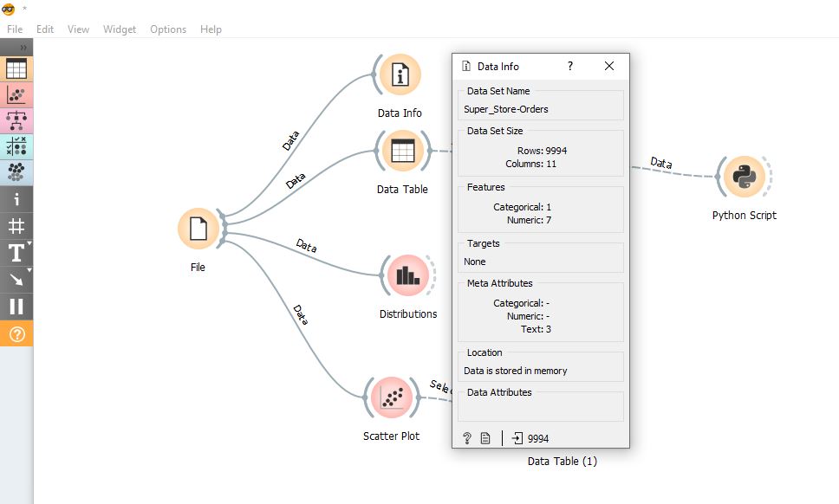Open the Data Table widget on the canvas
The image size is (839, 504).
click(401, 149)
